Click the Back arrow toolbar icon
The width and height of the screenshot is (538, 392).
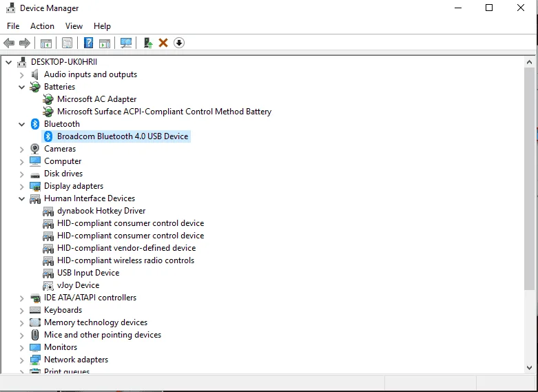click(9, 43)
